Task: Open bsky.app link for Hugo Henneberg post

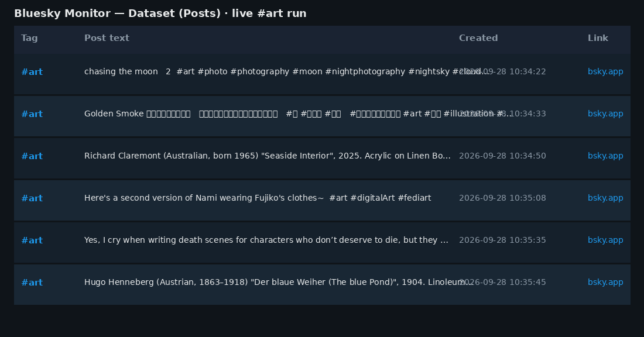Action: [x=605, y=283]
